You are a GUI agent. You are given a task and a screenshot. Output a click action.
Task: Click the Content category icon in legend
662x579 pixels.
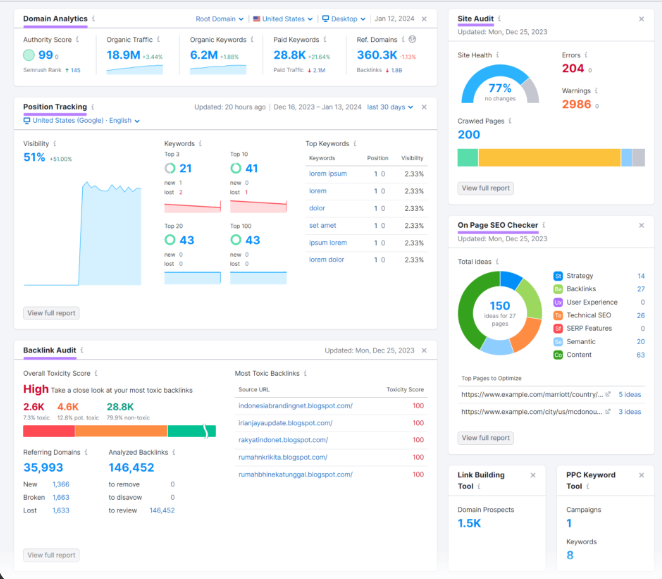click(558, 355)
